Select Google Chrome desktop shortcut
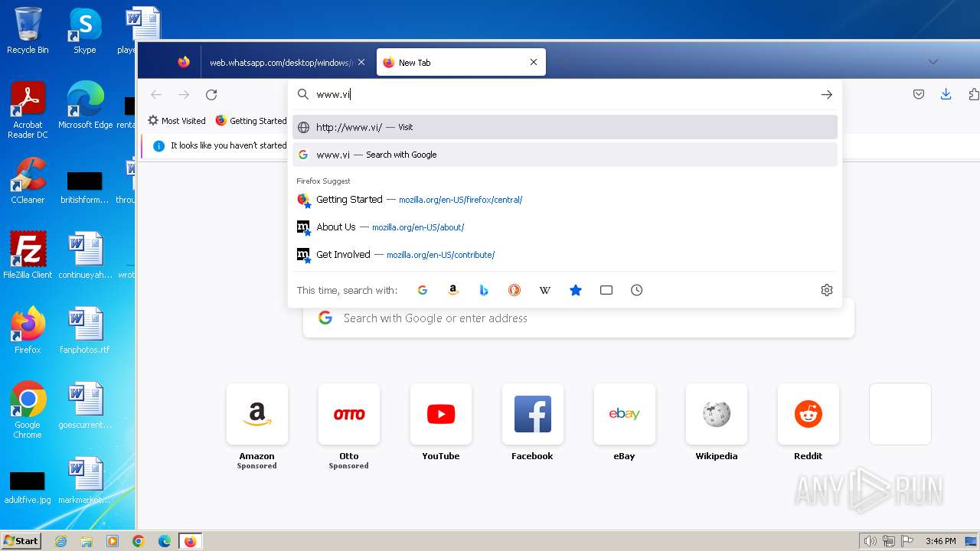Screen dimensions: 980x551 [28, 410]
